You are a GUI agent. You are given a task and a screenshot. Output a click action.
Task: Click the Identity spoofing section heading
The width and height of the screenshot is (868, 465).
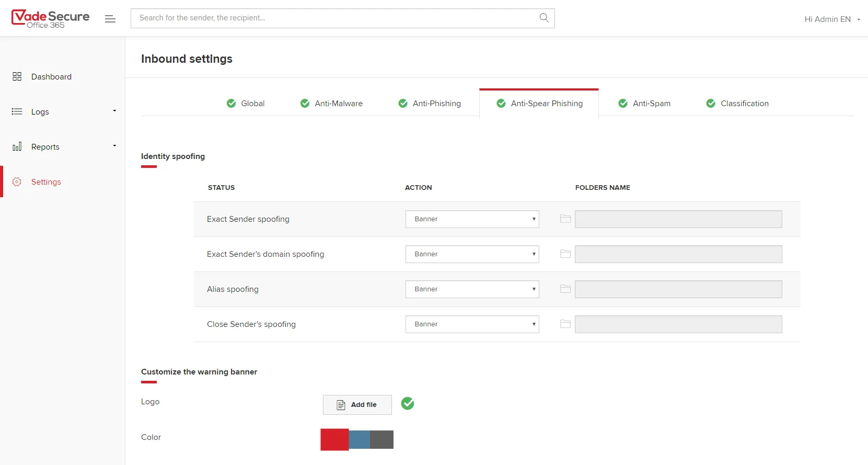tap(173, 156)
